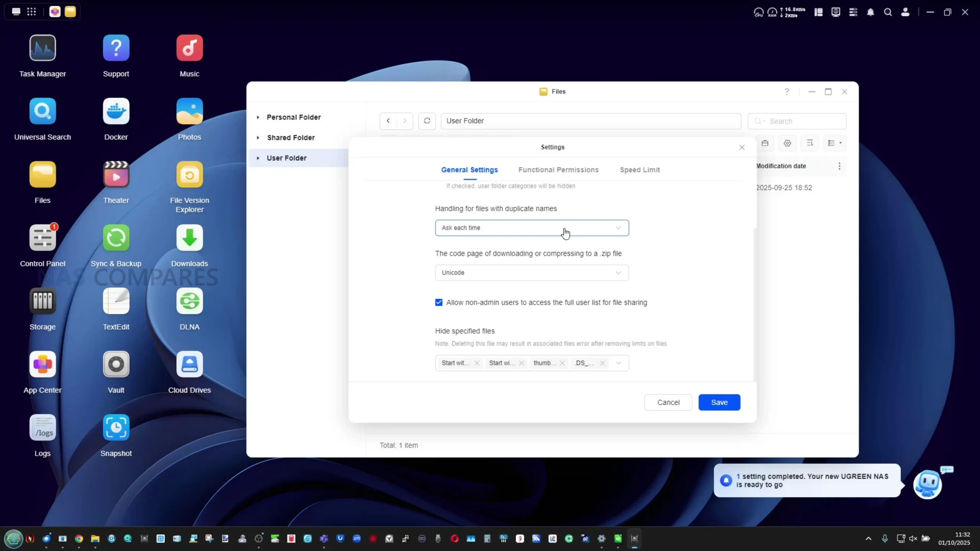Viewport: 980px width, 551px height.
Task: Open the Vault app icon
Action: pos(116,364)
